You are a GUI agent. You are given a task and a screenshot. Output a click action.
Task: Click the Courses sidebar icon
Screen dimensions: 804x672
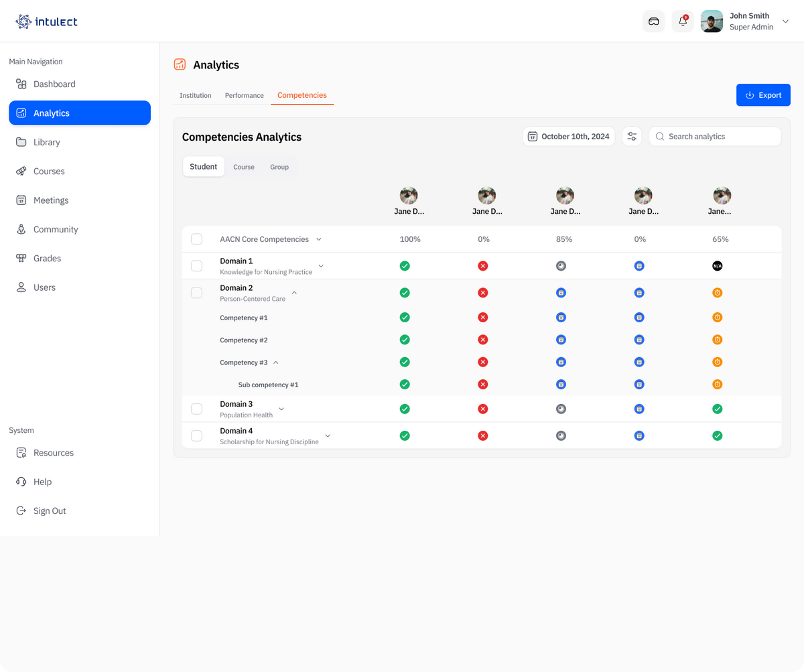(21, 172)
